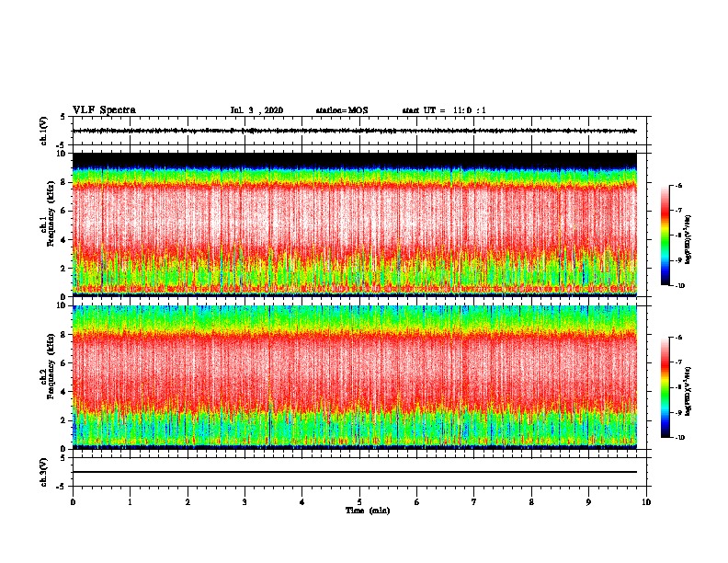Viewport: 728px width, 563px height.
Task: Click the "10" kHz tick of ch.1 panel
Action: point(62,154)
